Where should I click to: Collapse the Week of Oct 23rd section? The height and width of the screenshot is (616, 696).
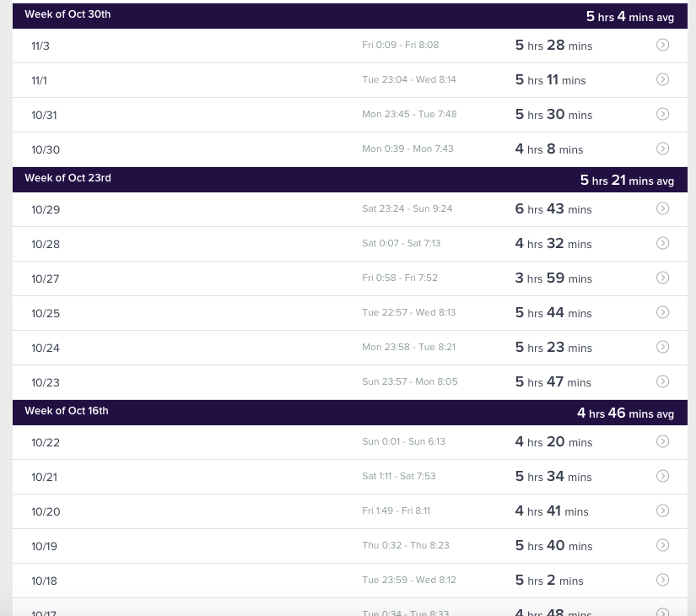coord(67,179)
